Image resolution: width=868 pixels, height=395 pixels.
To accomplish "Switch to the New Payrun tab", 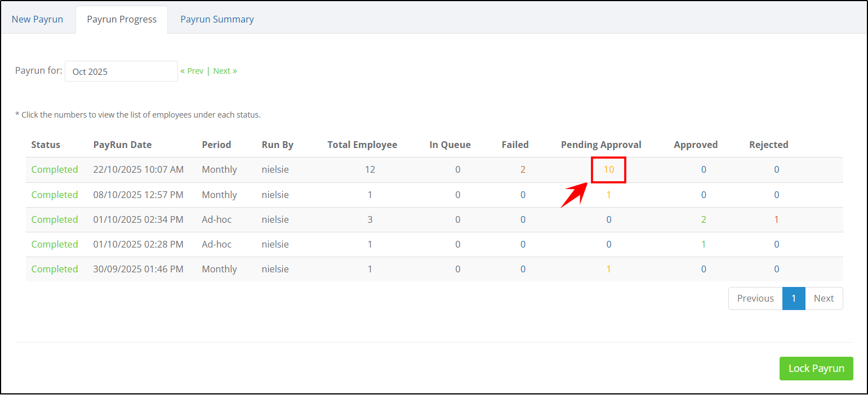I will click(37, 19).
